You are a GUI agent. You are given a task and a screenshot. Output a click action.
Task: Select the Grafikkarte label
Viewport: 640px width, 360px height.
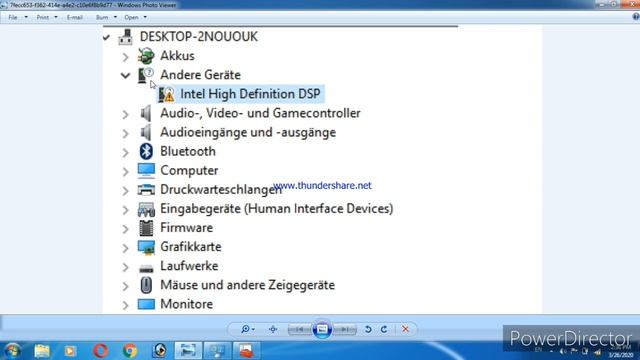(191, 247)
